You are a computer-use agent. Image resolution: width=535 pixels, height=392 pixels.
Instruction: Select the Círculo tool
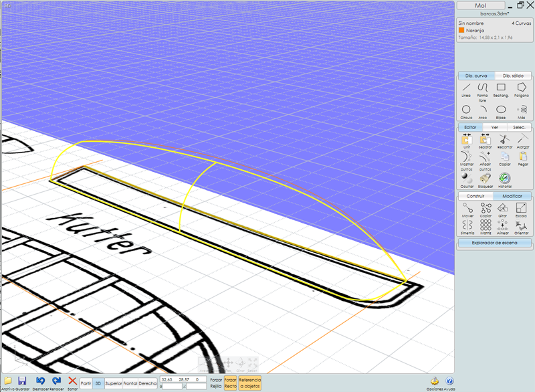pos(466,112)
